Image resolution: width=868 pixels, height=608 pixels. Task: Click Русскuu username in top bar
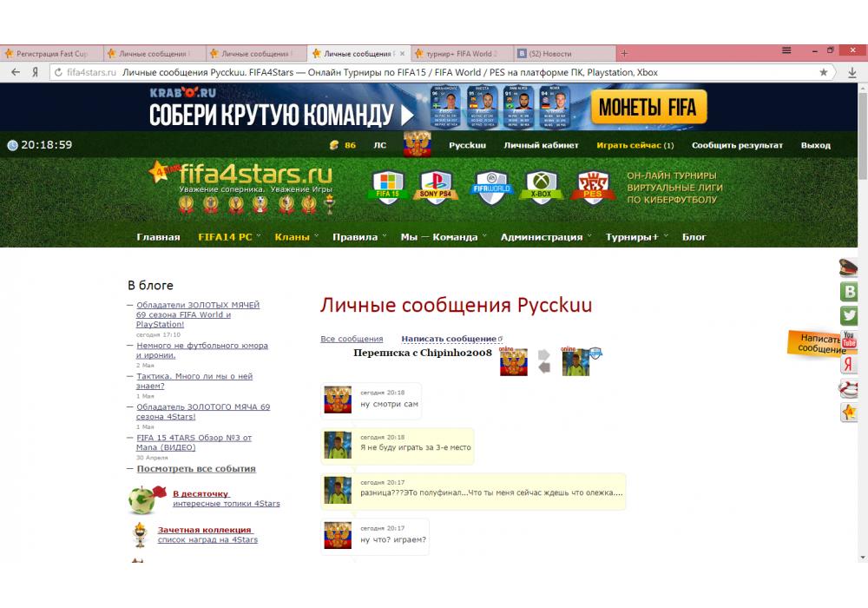point(467,145)
